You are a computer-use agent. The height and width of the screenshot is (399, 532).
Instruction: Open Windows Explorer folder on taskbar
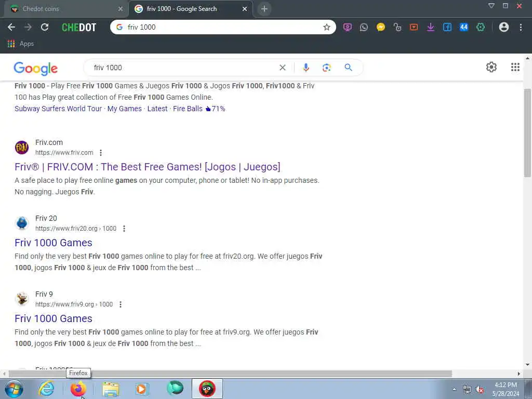[x=111, y=389]
